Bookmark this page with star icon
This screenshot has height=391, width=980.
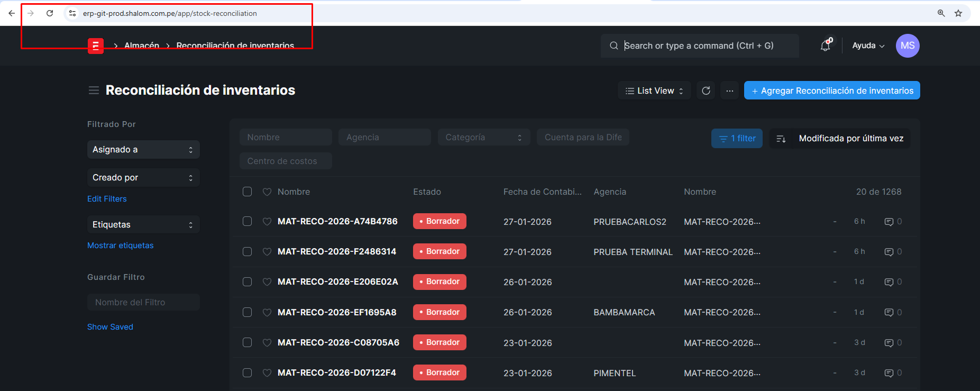point(958,13)
